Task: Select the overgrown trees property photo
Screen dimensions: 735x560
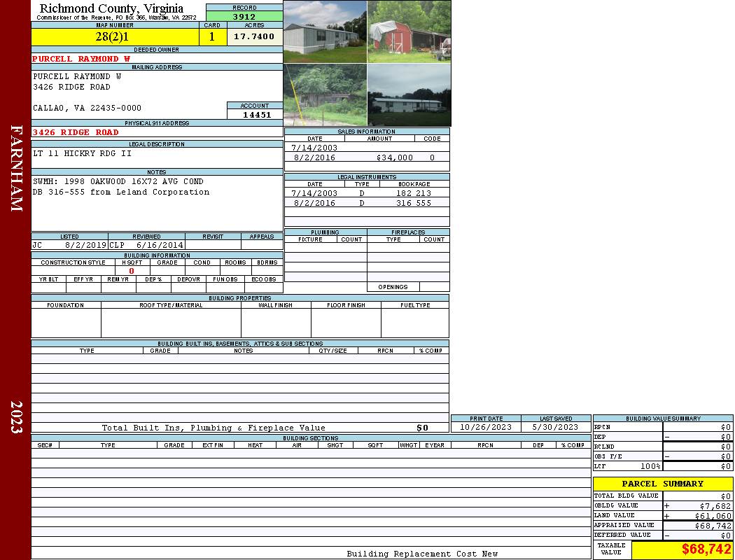Action: click(x=325, y=94)
